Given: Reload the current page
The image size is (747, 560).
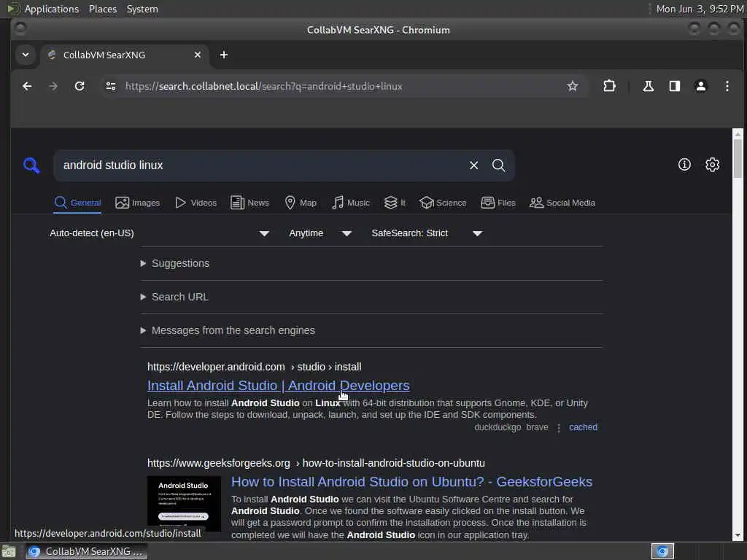Looking at the screenshot, I should (x=80, y=86).
